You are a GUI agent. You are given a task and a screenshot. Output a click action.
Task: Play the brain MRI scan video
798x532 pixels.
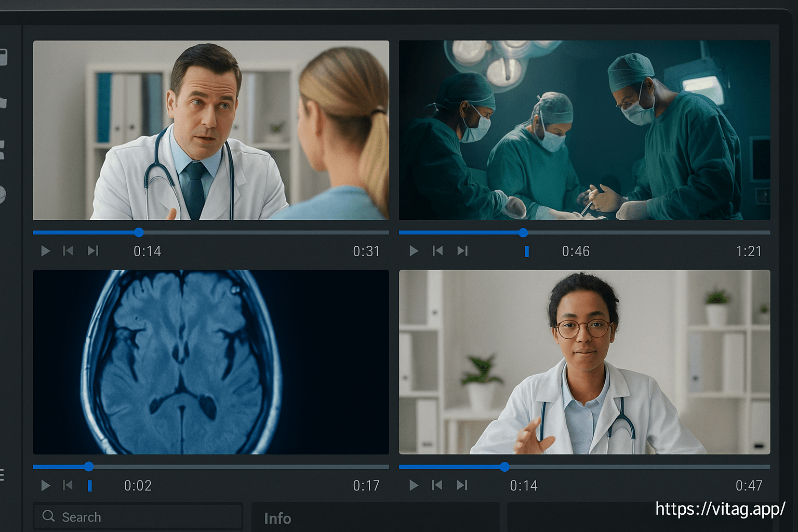[46, 485]
